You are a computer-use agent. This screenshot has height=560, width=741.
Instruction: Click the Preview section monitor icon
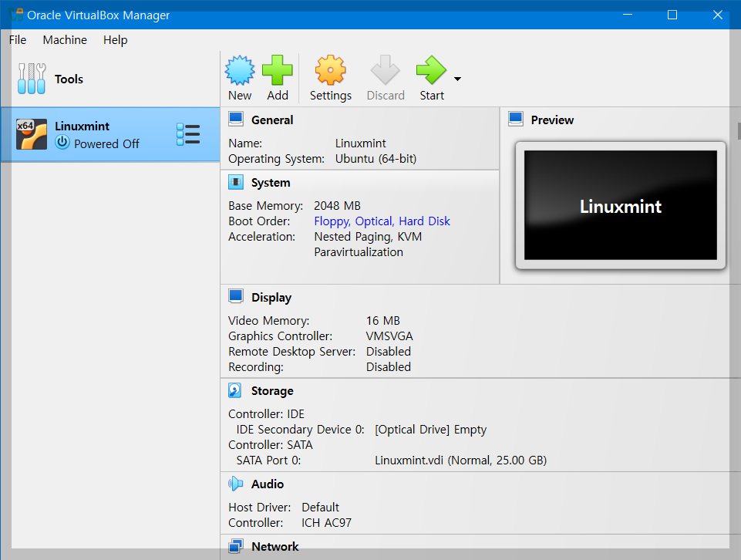click(516, 119)
